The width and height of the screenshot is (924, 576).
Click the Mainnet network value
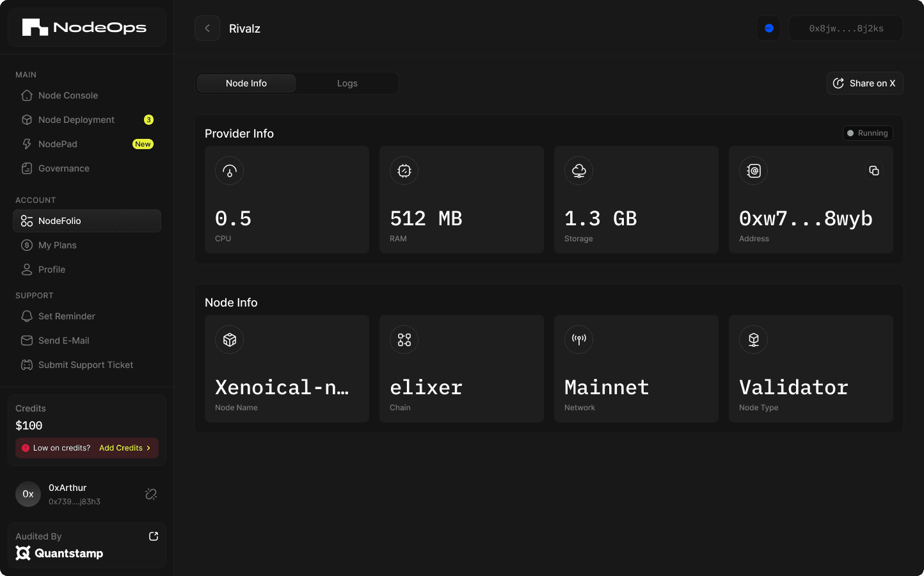(x=607, y=387)
